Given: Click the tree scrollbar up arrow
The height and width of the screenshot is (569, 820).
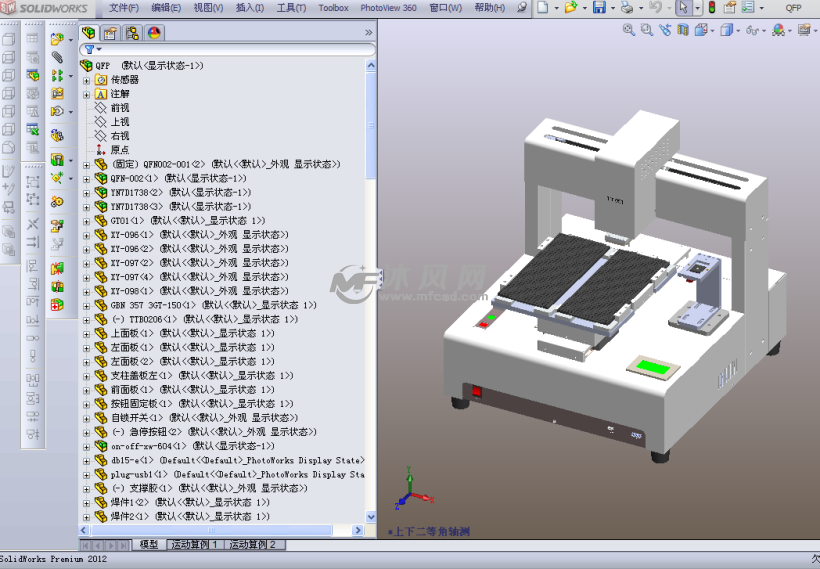Looking at the screenshot, I should (371, 65).
